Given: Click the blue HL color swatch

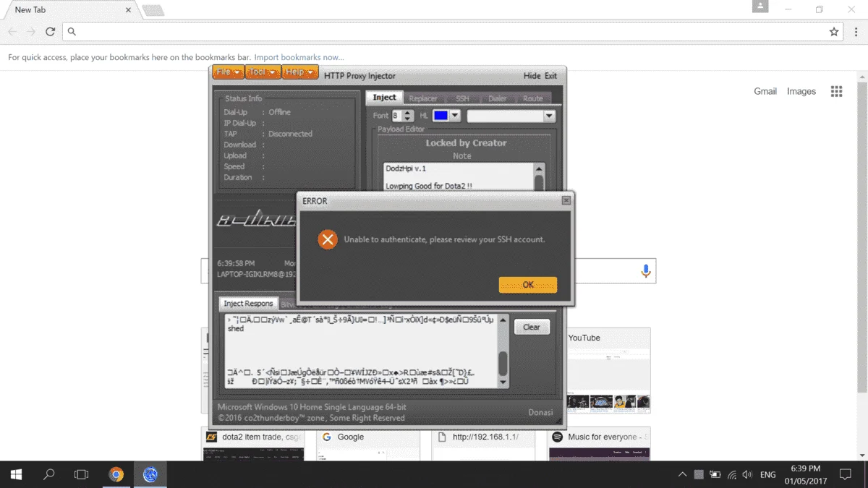Looking at the screenshot, I should click(x=441, y=116).
